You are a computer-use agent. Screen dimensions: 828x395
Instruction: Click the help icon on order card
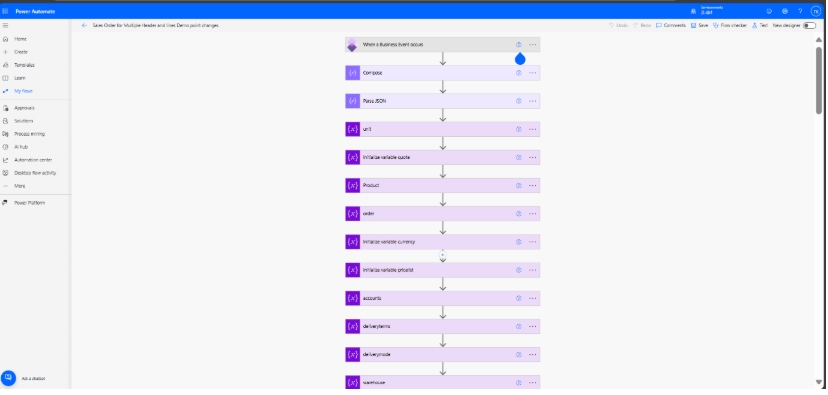(x=519, y=214)
